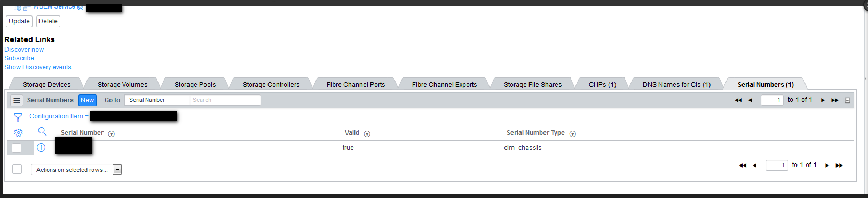Image resolution: width=868 pixels, height=198 pixels.
Task: Open the personalize list gear icon
Action: point(18,132)
